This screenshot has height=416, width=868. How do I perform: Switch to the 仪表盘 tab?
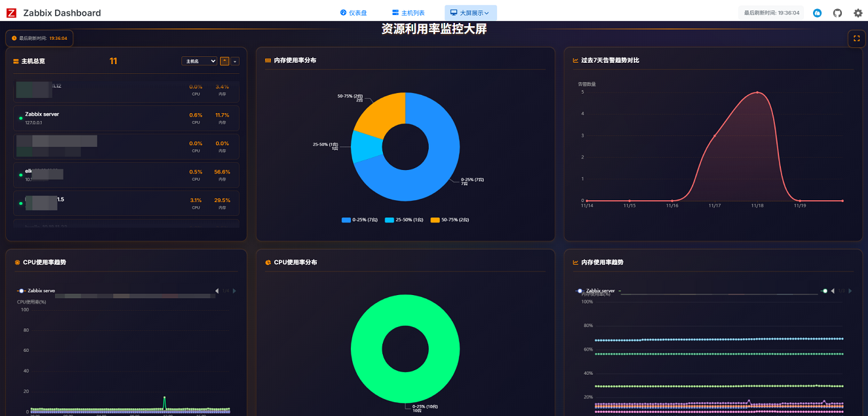point(353,13)
